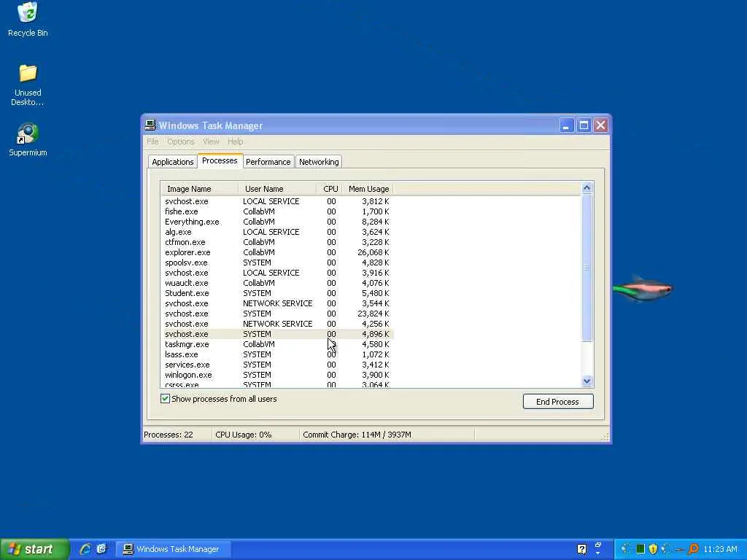The height and width of the screenshot is (560, 747).
Task: Click the Windows Task Manager taskbar button
Action: 174,549
